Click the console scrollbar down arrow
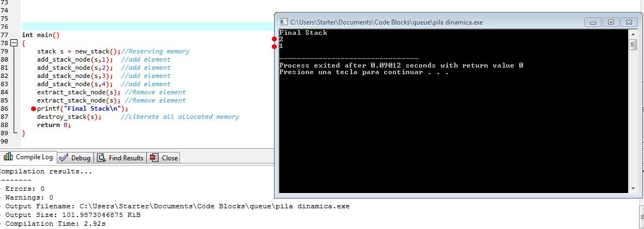644x229 pixels. tap(633, 189)
